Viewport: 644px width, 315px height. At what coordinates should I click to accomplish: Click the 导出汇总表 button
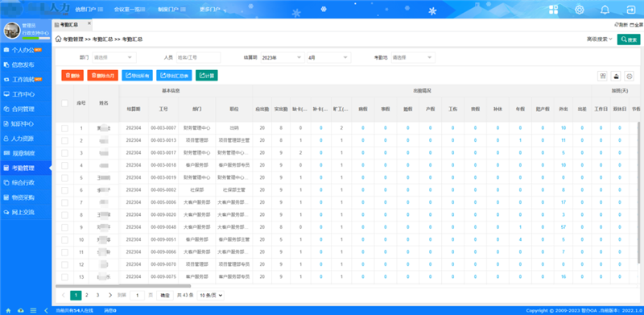coord(174,76)
